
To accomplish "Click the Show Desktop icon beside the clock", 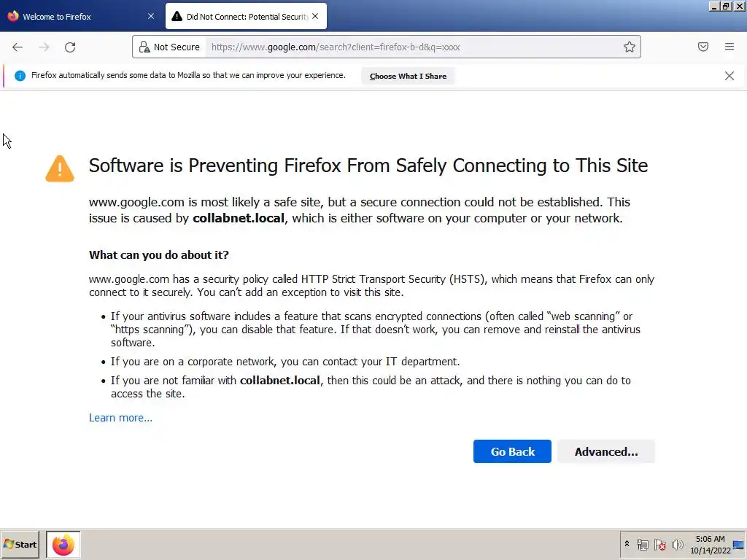I will (x=738, y=545).
